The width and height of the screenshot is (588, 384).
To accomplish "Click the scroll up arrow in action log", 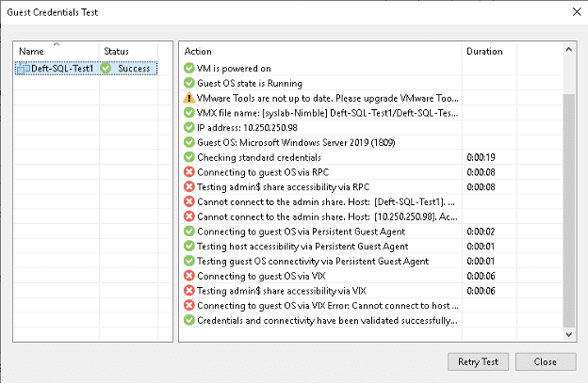I will point(568,50).
